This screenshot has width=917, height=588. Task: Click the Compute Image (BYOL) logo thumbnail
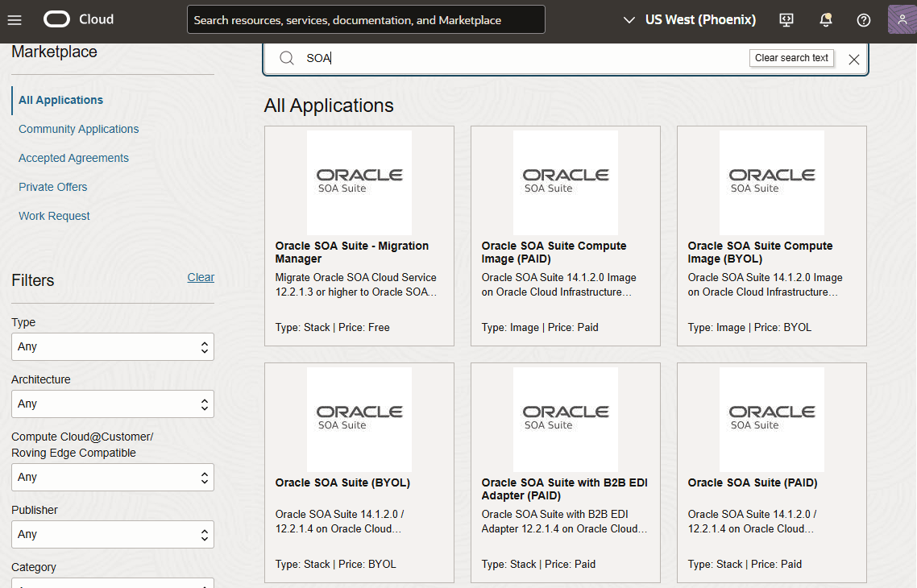pos(772,182)
